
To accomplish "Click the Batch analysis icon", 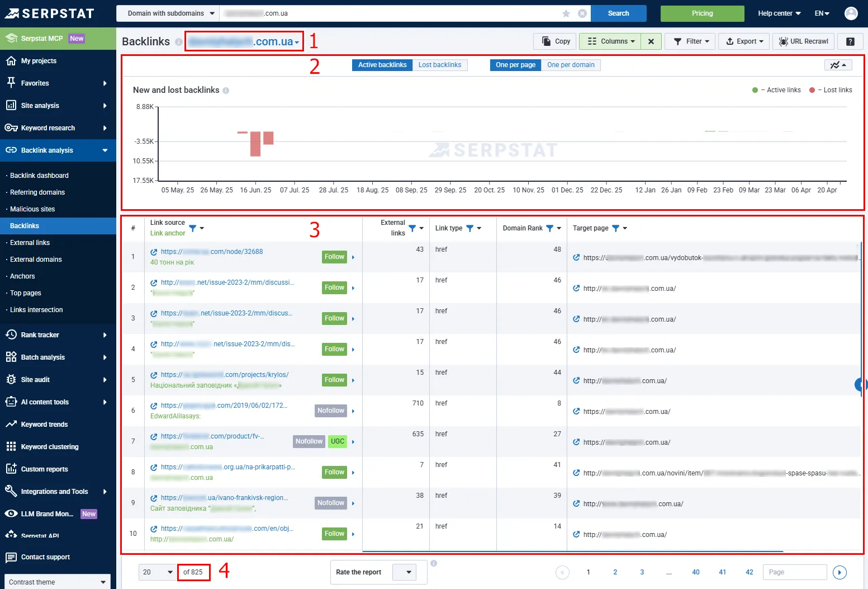I will click(x=11, y=357).
